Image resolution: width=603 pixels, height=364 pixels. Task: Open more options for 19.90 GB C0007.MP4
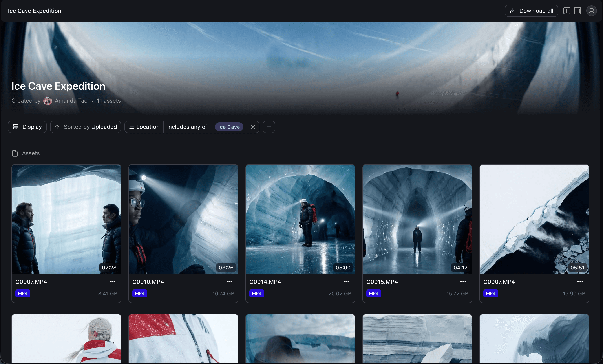580,282
